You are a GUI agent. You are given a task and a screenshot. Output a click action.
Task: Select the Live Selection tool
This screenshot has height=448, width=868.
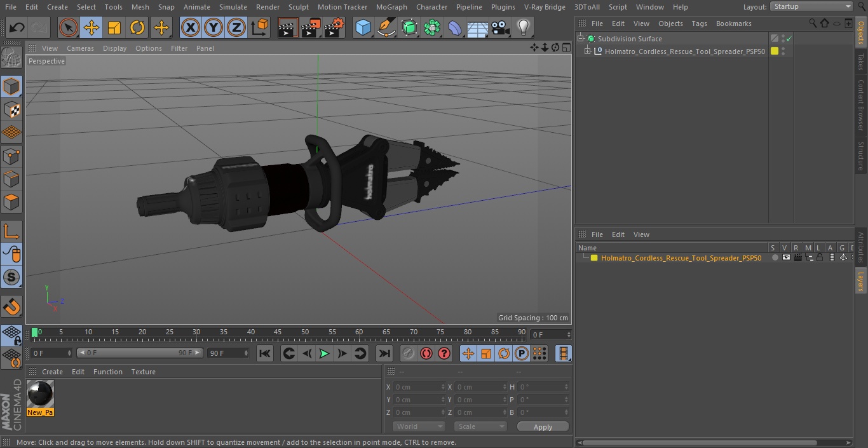click(x=69, y=27)
